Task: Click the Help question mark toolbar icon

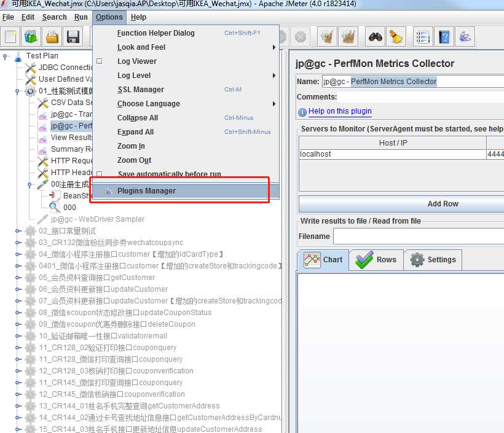Action: (444, 37)
